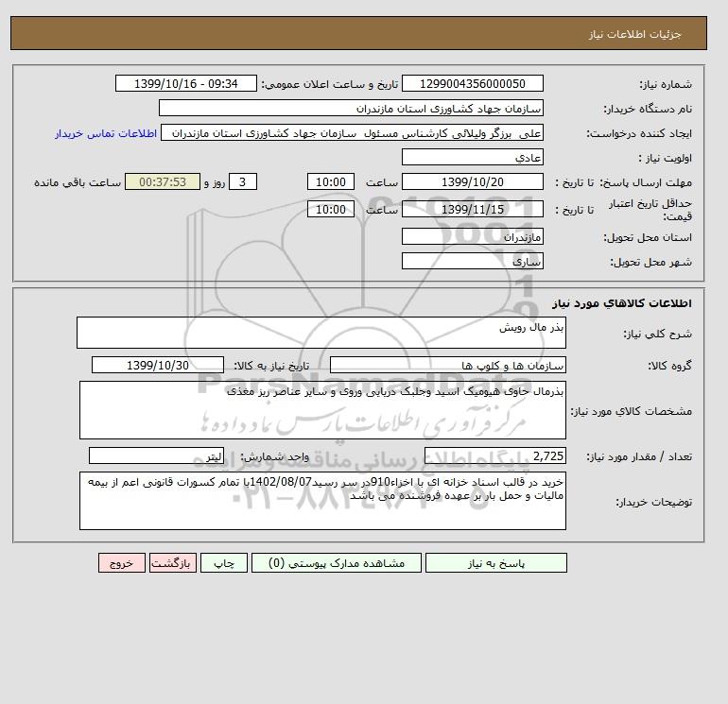The image size is (728, 704).
Task: Click the response deadline date 1399/10/20
Action: click(472, 182)
